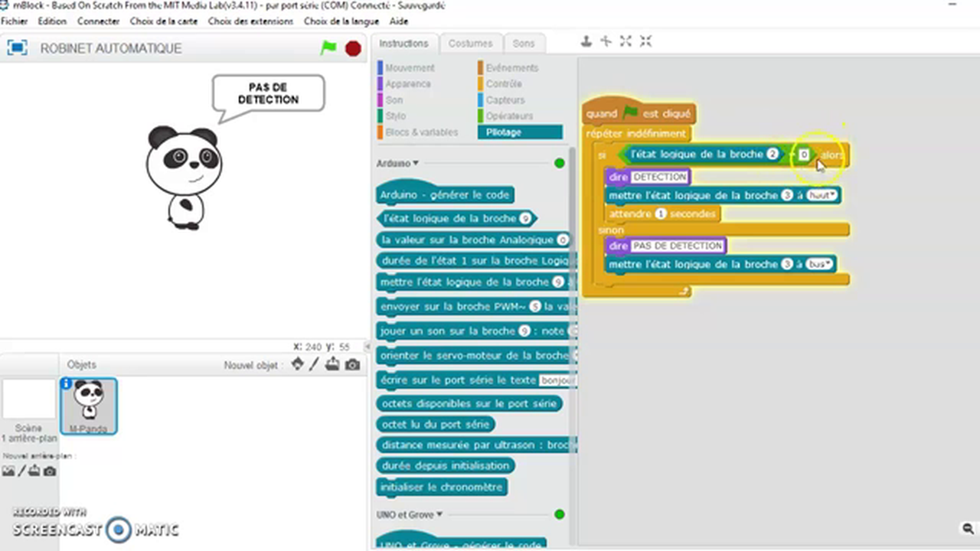Click the Arduino générer le code block
This screenshot has width=980, height=551.
[445, 194]
